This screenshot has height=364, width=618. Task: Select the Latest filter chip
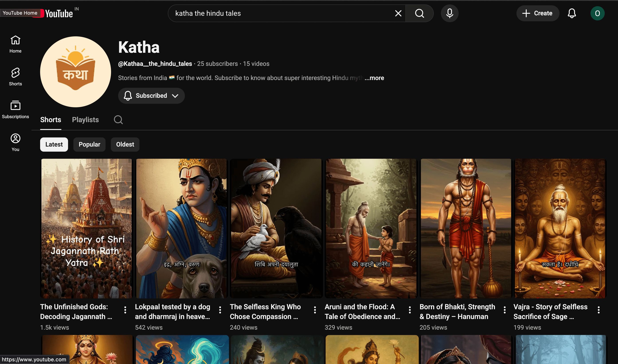tap(54, 145)
